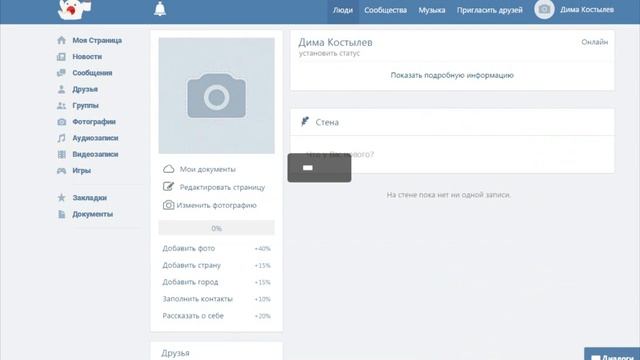The width and height of the screenshot is (640, 360).
Task: Open the notifications bell icon
Action: tap(160, 9)
